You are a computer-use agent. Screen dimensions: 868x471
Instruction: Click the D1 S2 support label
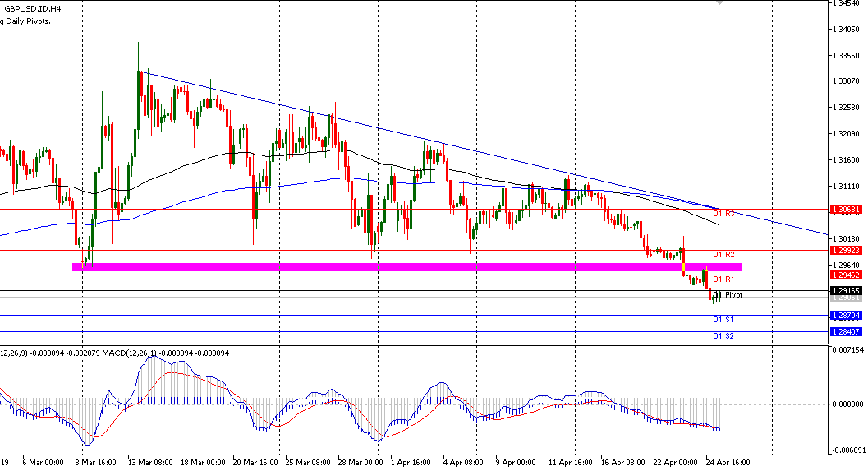[x=723, y=335]
